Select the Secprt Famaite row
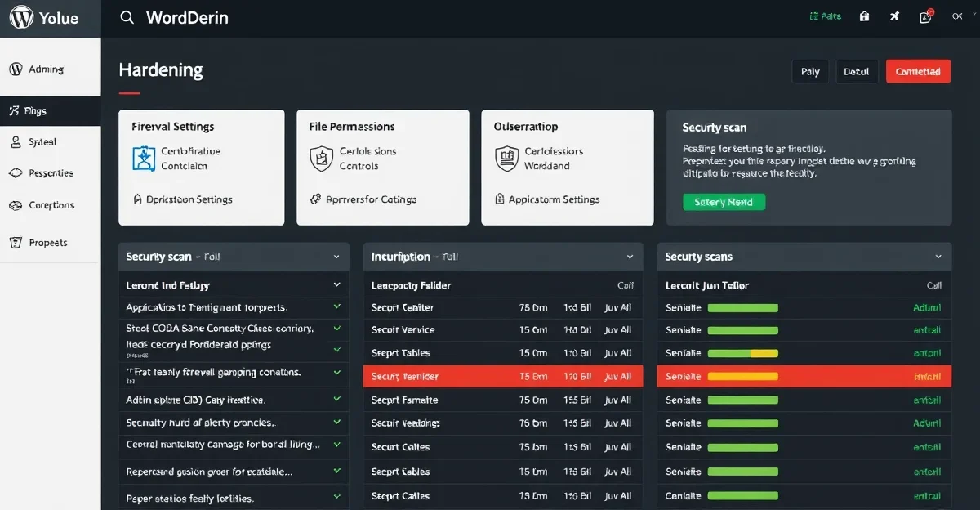 [503, 400]
